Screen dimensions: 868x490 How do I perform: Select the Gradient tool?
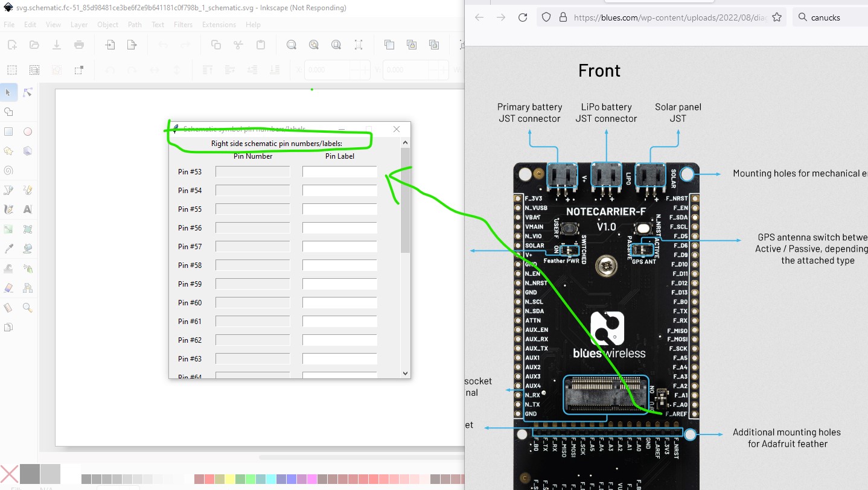pyautogui.click(x=8, y=229)
